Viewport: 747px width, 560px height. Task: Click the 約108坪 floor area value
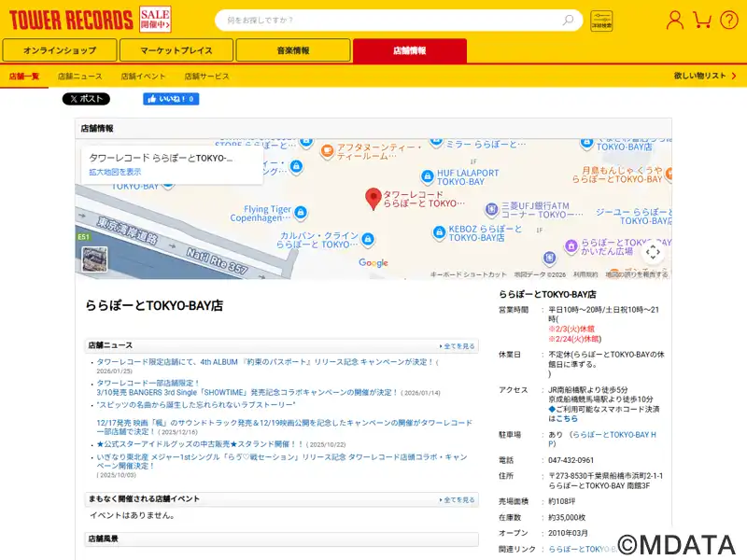coord(562,501)
